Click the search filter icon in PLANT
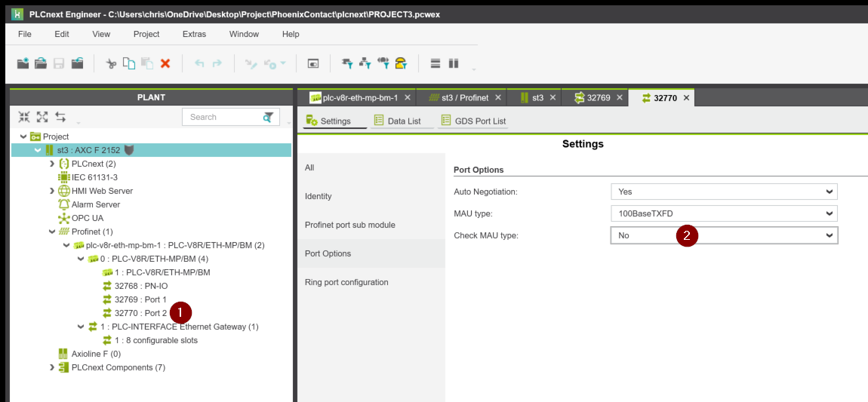This screenshot has height=402, width=868. pos(268,118)
